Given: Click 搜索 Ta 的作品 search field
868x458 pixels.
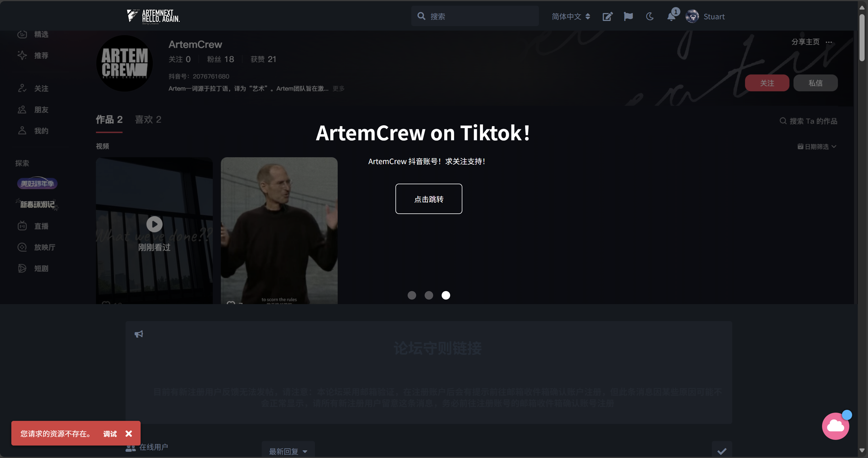Looking at the screenshot, I should point(809,121).
